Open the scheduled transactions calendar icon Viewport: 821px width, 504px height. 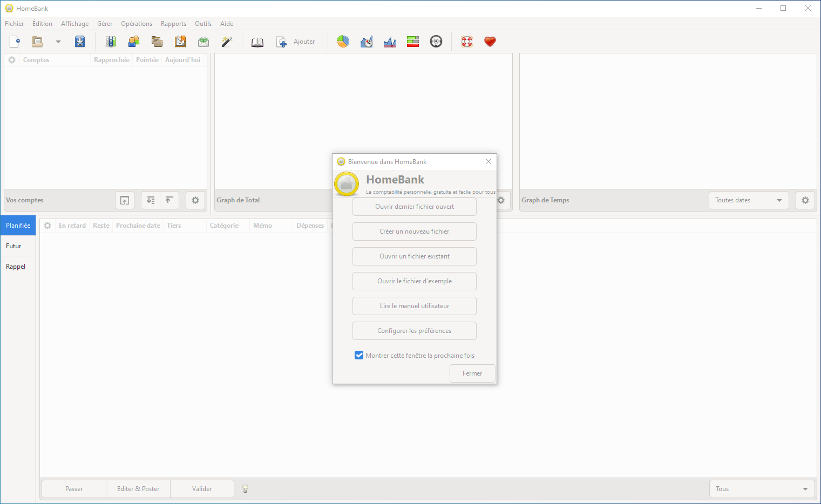tap(180, 42)
